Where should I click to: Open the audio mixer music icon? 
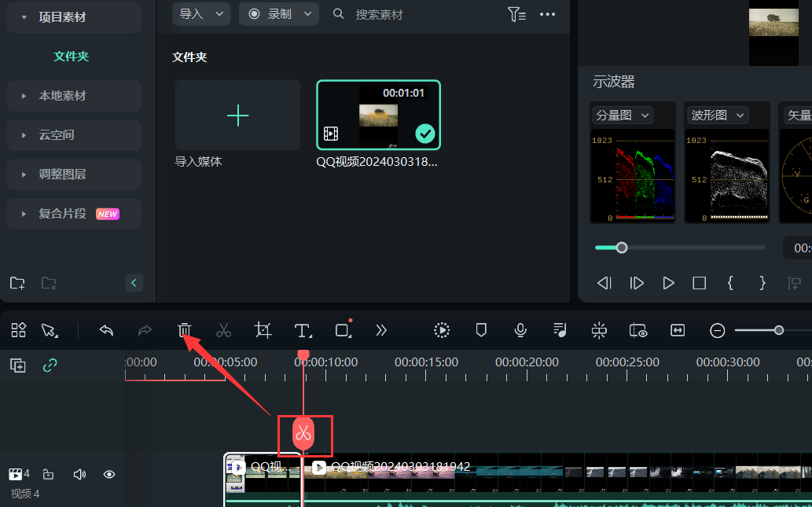pyautogui.click(x=560, y=330)
